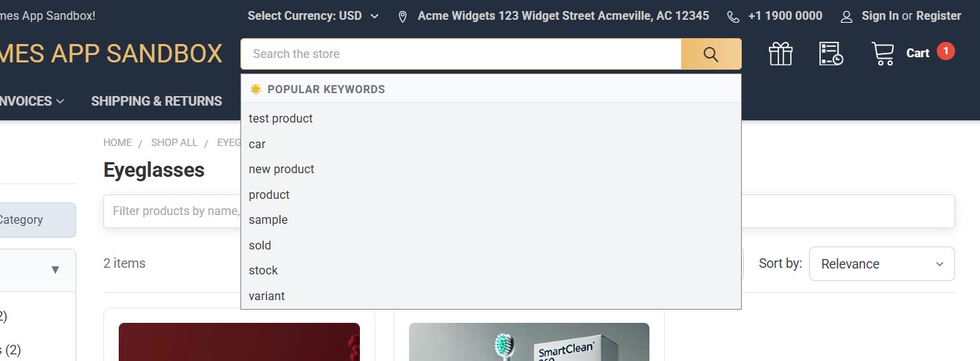980x361 pixels.
Task: Click the search magnifier button
Action: 710,54
